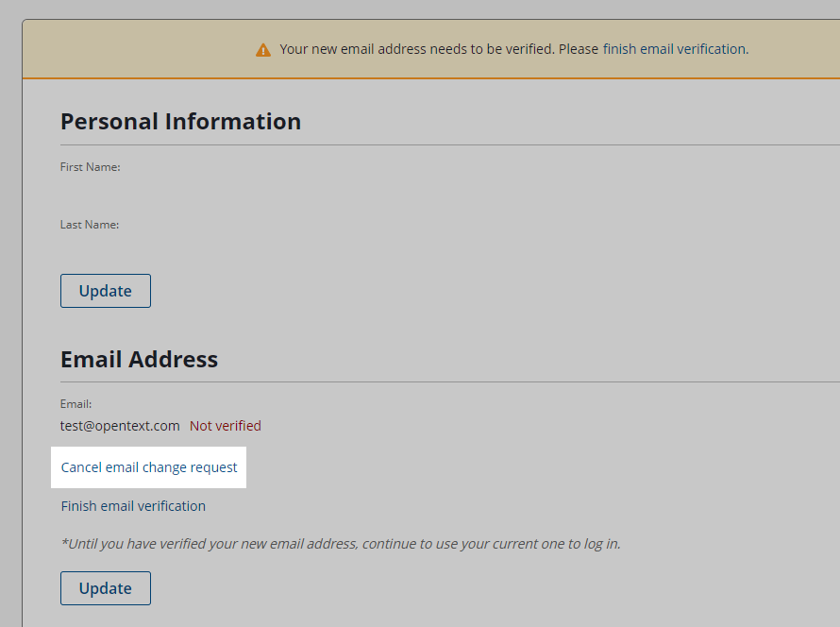This screenshot has width=840, height=627.
Task: Click the First Name label
Action: click(91, 167)
